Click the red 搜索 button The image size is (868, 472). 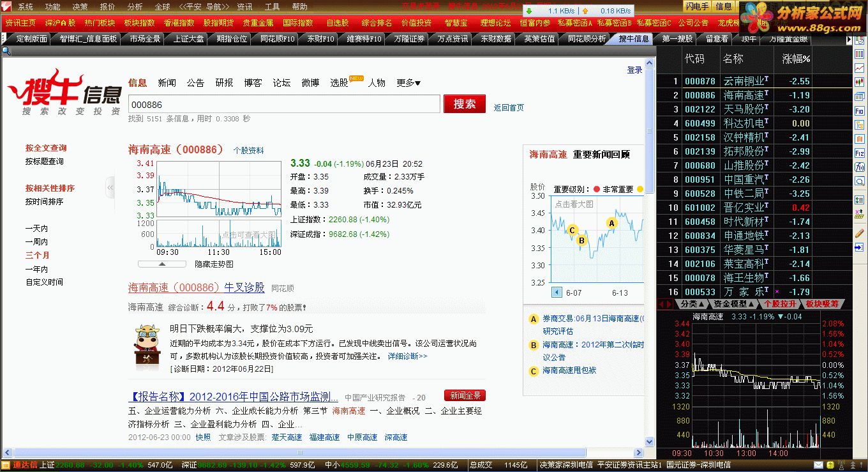pos(465,104)
